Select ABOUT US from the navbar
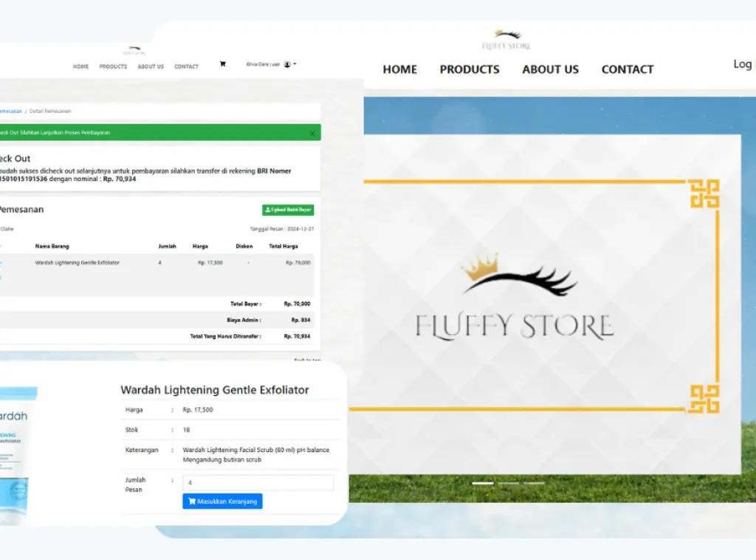This screenshot has width=756, height=560. [x=550, y=69]
